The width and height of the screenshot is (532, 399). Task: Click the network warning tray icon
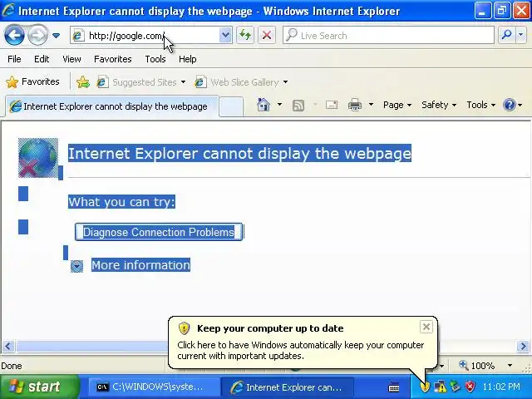point(440,387)
